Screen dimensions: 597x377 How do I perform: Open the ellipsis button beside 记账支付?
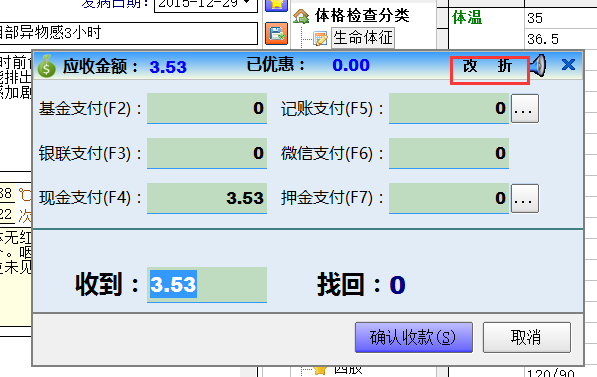click(x=524, y=109)
